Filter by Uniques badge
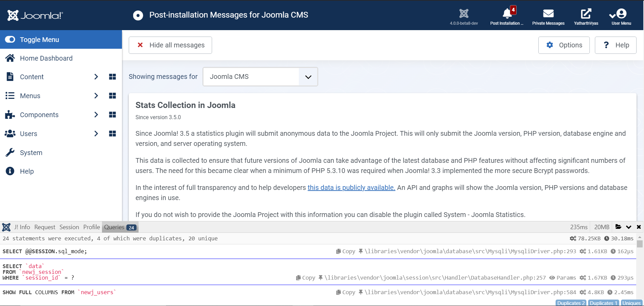 point(631,303)
